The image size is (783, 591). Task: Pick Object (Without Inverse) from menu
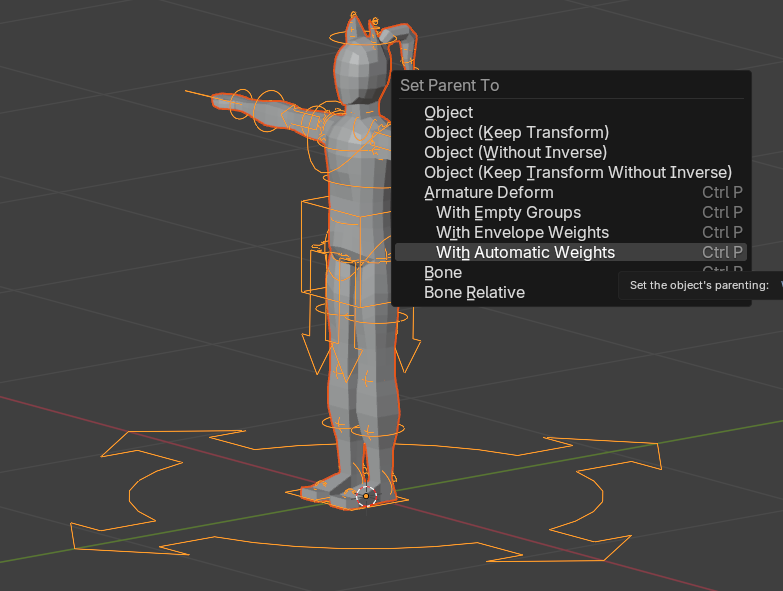[515, 153]
